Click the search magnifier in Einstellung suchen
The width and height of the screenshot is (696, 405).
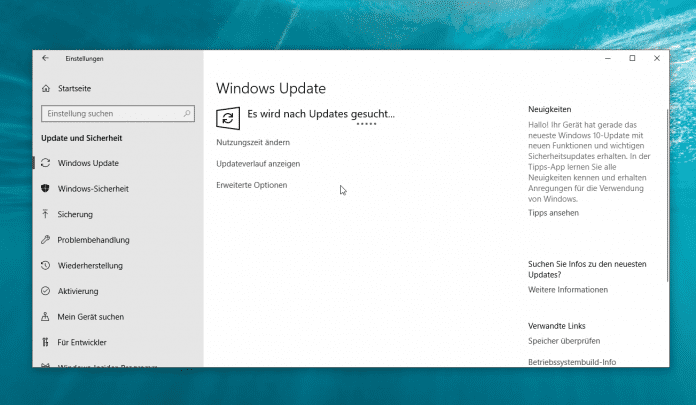(186, 114)
